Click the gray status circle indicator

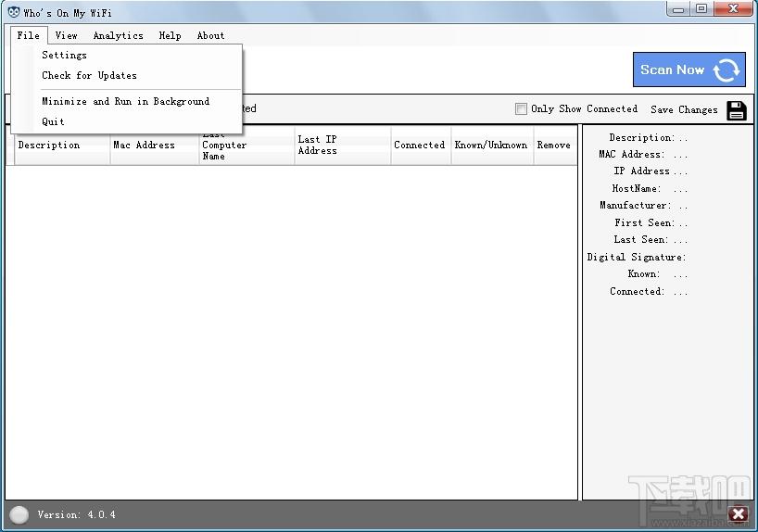point(19,514)
